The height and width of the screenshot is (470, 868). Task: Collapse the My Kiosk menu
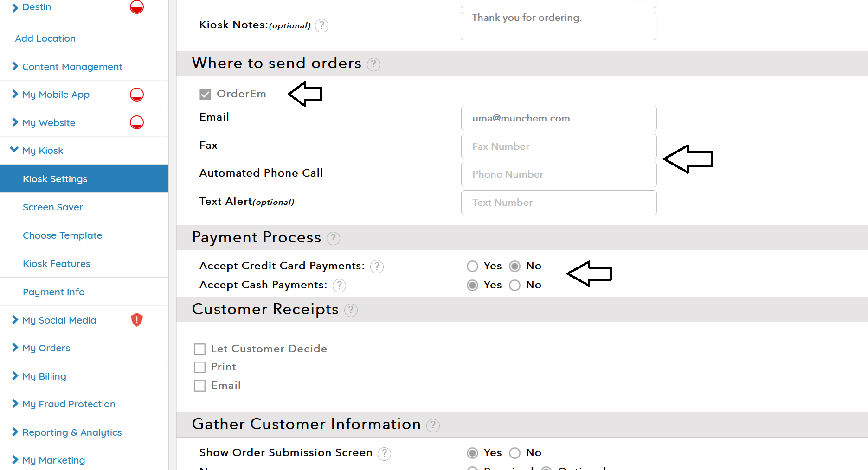pyautogui.click(x=42, y=151)
